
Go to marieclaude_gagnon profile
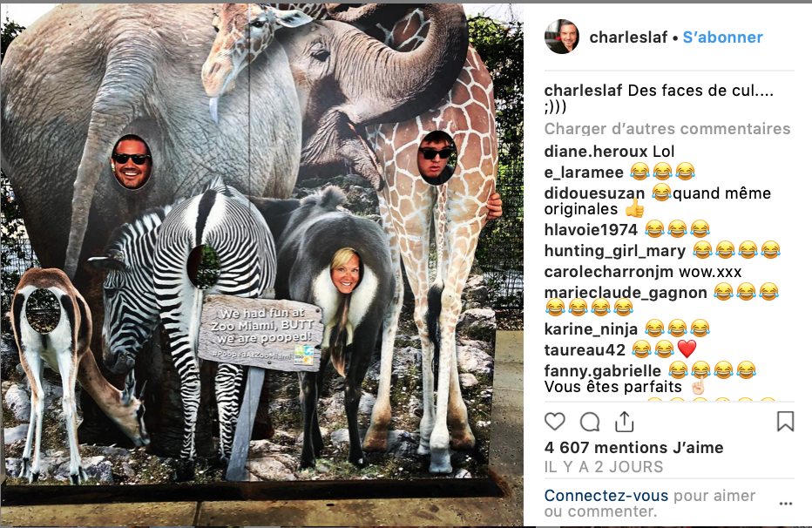tap(626, 293)
